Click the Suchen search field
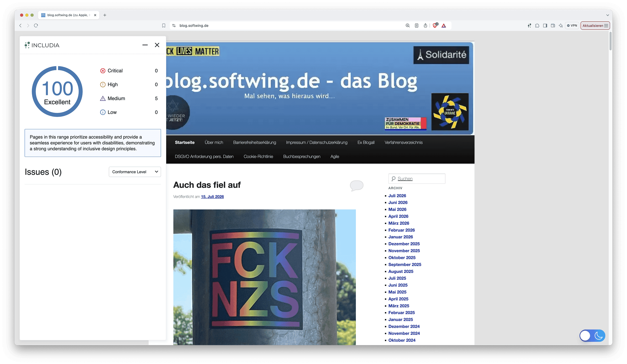Viewport: 627px width, 364px height. point(417,179)
